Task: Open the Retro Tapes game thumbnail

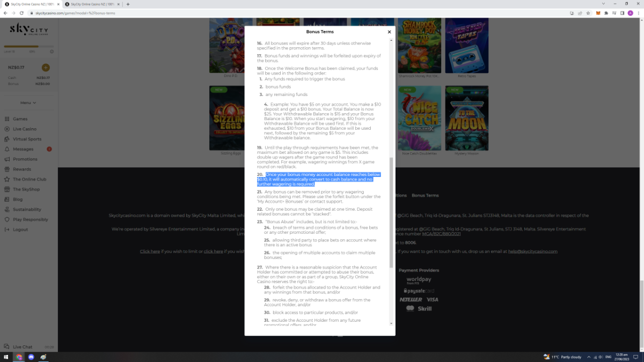Action: coord(466,45)
